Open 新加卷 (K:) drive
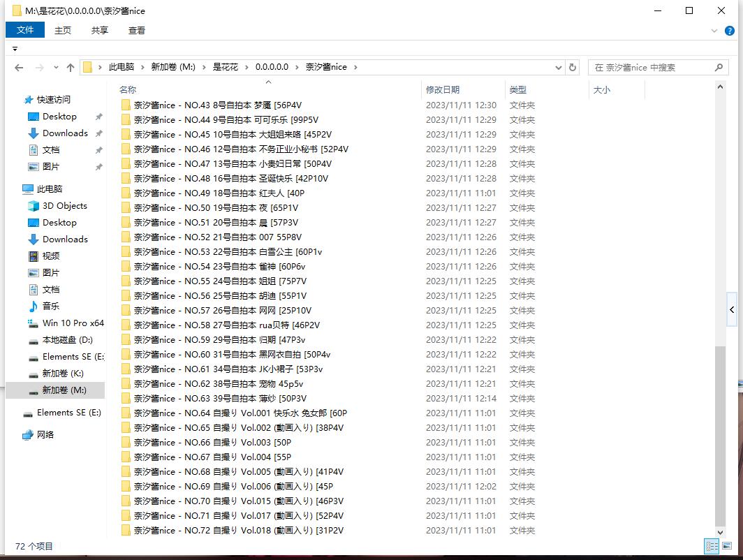743x560 pixels. click(63, 374)
